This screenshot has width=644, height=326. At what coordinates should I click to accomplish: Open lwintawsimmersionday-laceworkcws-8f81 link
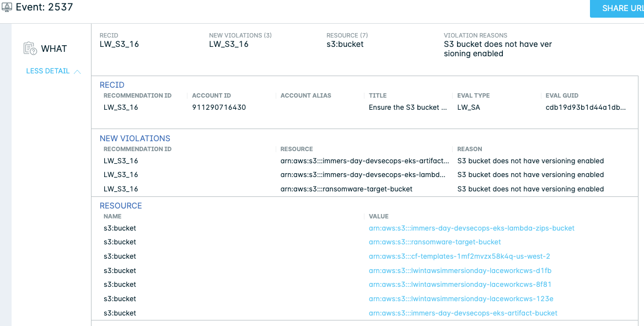tap(460, 285)
